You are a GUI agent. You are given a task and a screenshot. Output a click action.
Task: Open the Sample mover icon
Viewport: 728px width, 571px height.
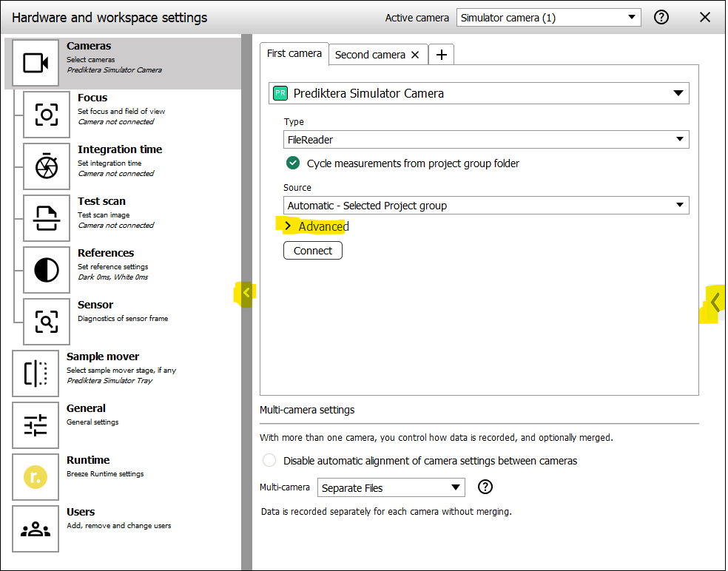[x=36, y=374]
